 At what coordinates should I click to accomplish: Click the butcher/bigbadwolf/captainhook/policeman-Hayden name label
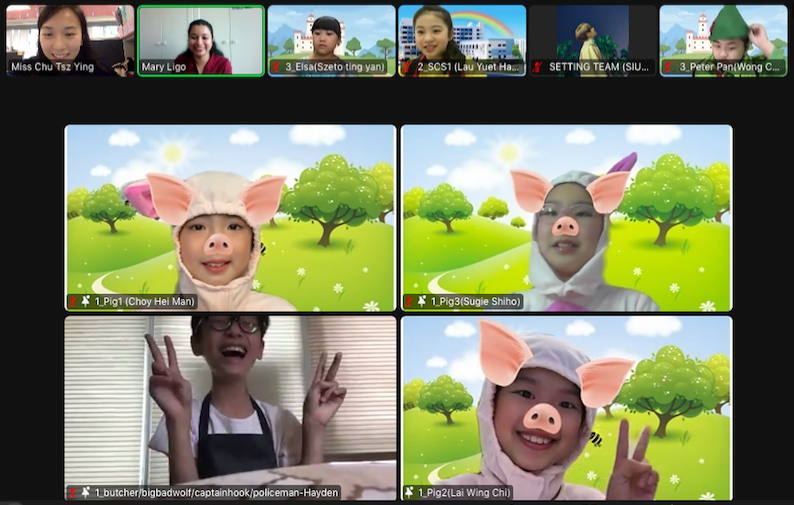point(216,492)
